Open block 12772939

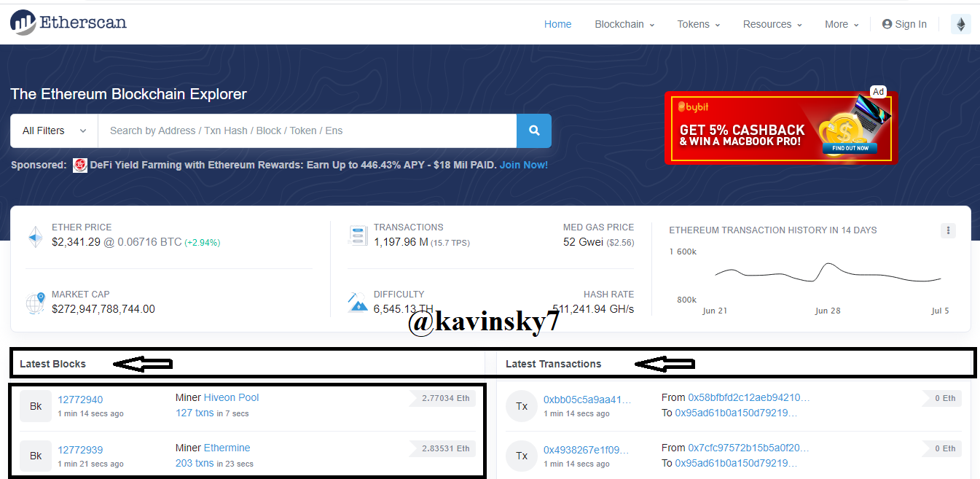click(x=80, y=449)
